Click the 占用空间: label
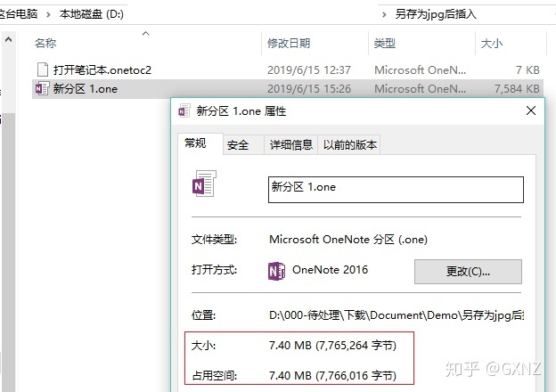 [x=214, y=375]
